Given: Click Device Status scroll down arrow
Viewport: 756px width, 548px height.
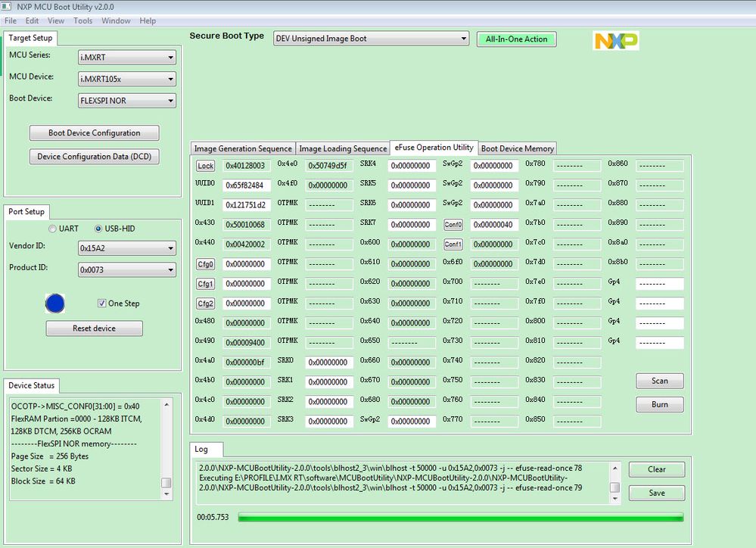Looking at the screenshot, I should [x=166, y=494].
